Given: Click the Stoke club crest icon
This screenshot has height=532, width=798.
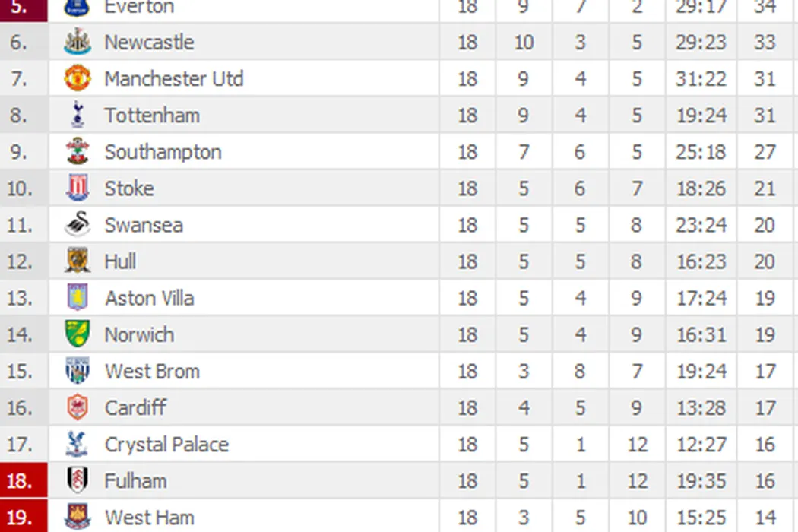Looking at the screenshot, I should 77,188.
